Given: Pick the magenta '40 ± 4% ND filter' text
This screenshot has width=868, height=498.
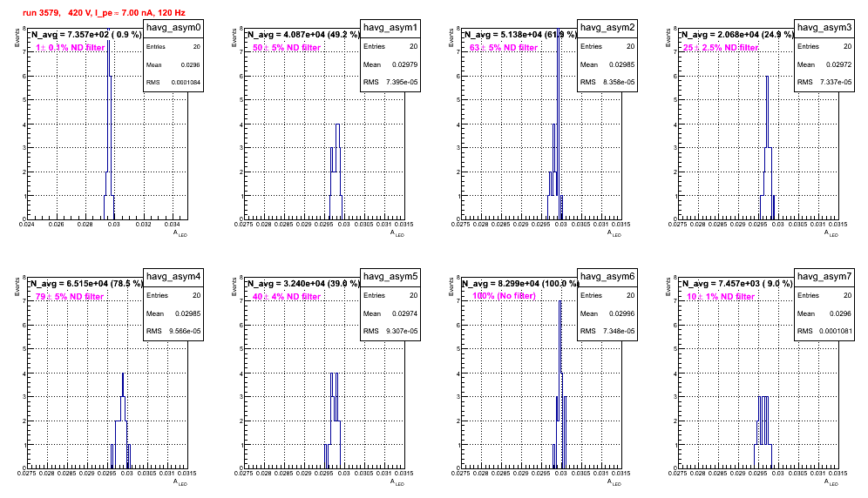Looking at the screenshot, I should tap(287, 297).
